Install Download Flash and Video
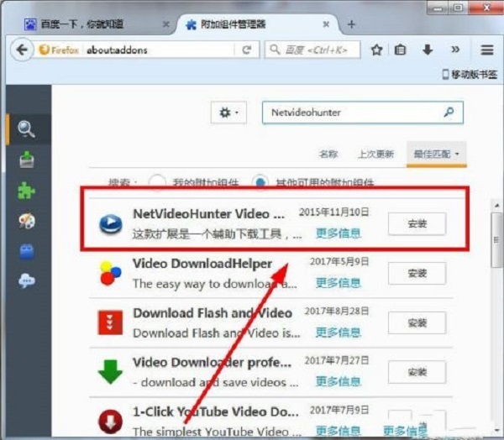This screenshot has height=440, width=504. pos(417,322)
